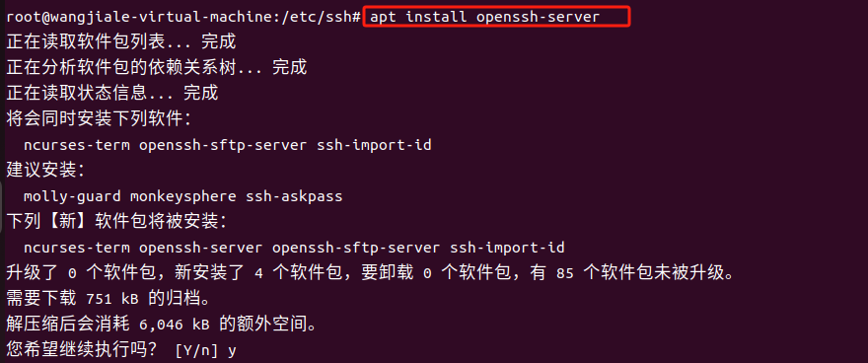Click the highlighted apt install openssh-server command

point(485,17)
